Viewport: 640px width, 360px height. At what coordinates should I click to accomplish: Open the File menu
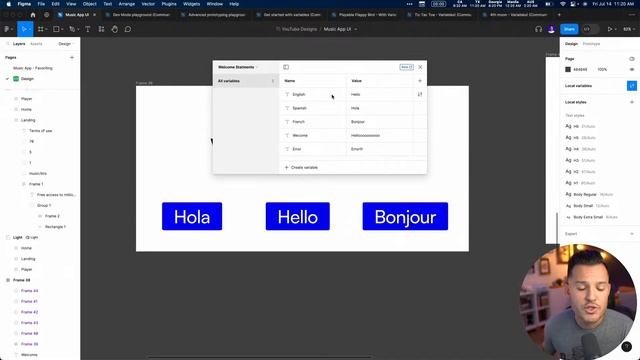pyautogui.click(x=41, y=4)
